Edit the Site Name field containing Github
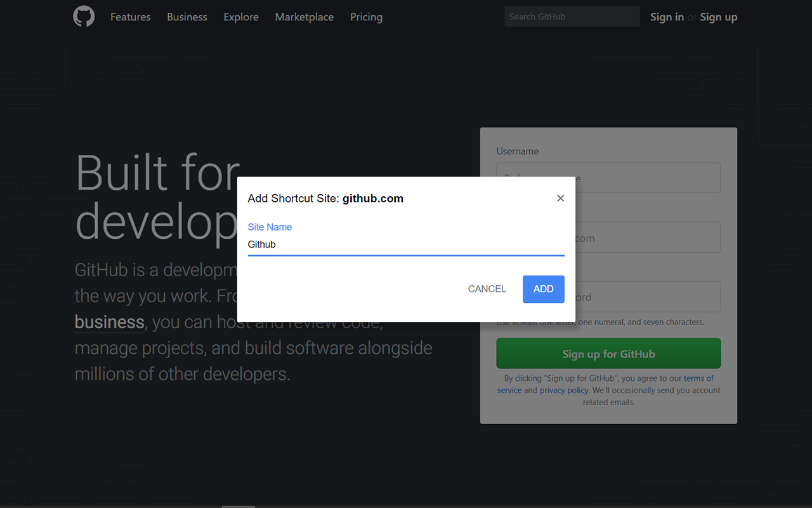Screen dimensions: 812x508 [406, 244]
